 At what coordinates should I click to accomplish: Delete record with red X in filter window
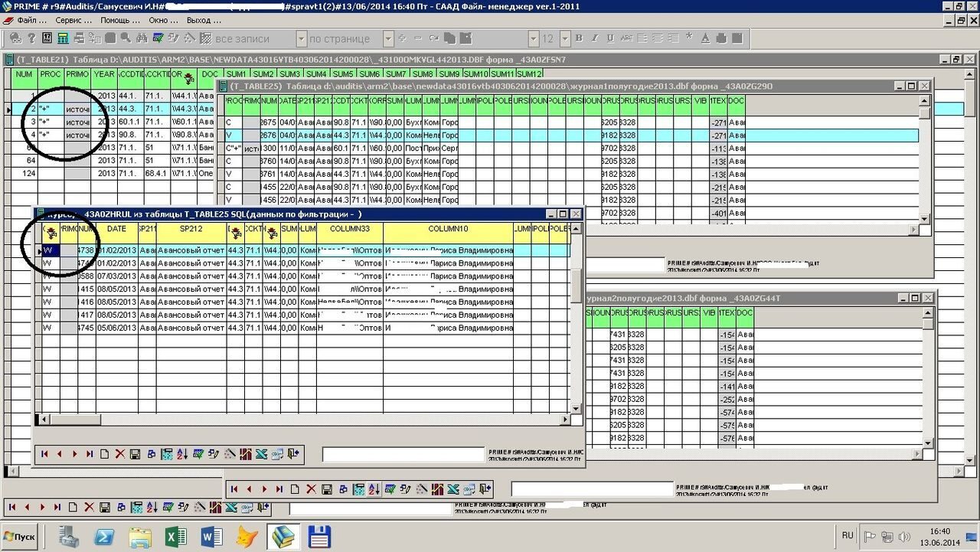[x=120, y=454]
